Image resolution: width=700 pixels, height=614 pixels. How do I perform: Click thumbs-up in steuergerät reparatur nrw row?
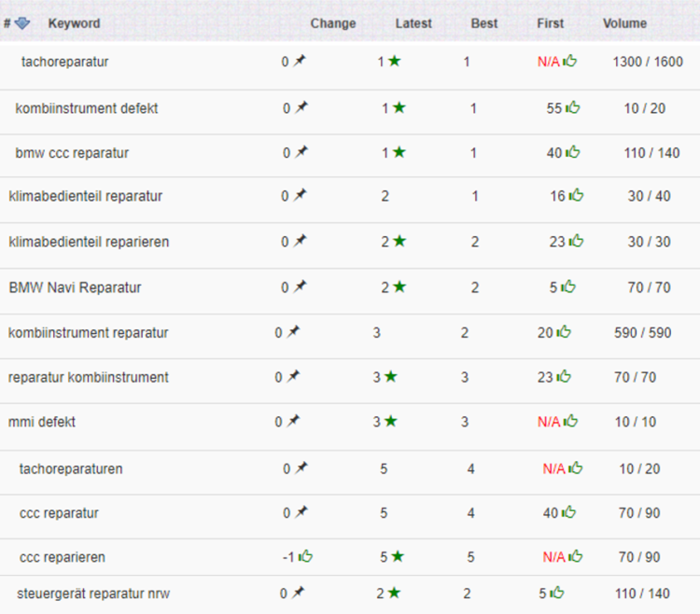pos(557,593)
